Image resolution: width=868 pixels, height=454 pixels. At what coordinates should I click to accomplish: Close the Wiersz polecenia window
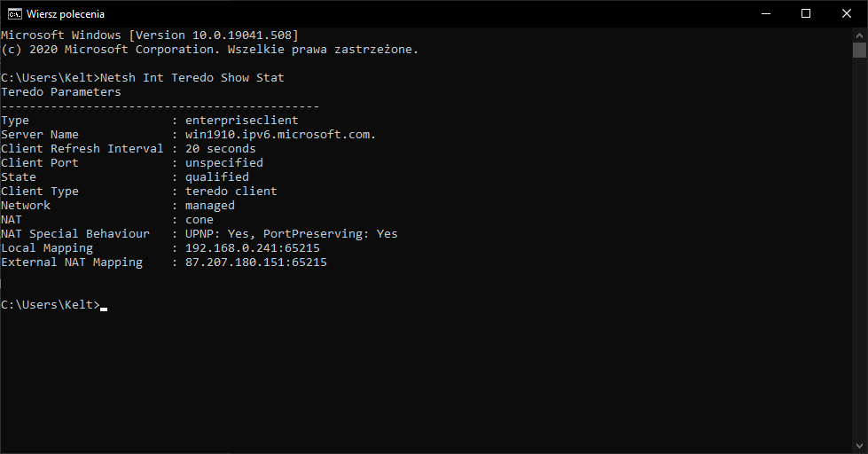847,13
